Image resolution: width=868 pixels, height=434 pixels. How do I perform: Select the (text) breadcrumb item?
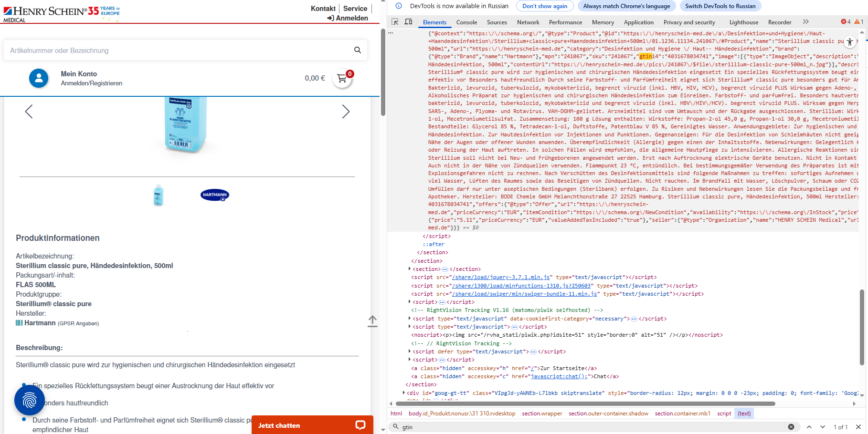[744, 413]
